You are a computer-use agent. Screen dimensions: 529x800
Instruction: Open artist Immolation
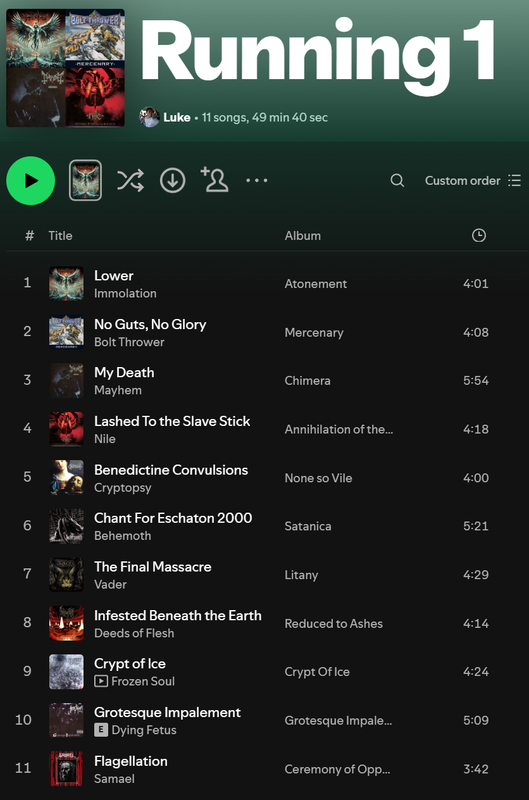pyautogui.click(x=125, y=293)
